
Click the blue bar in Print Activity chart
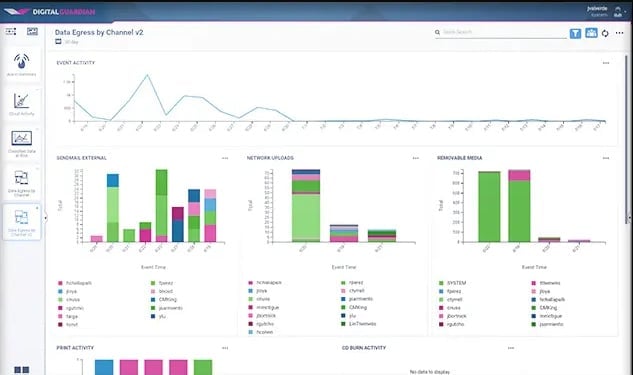tap(104, 367)
